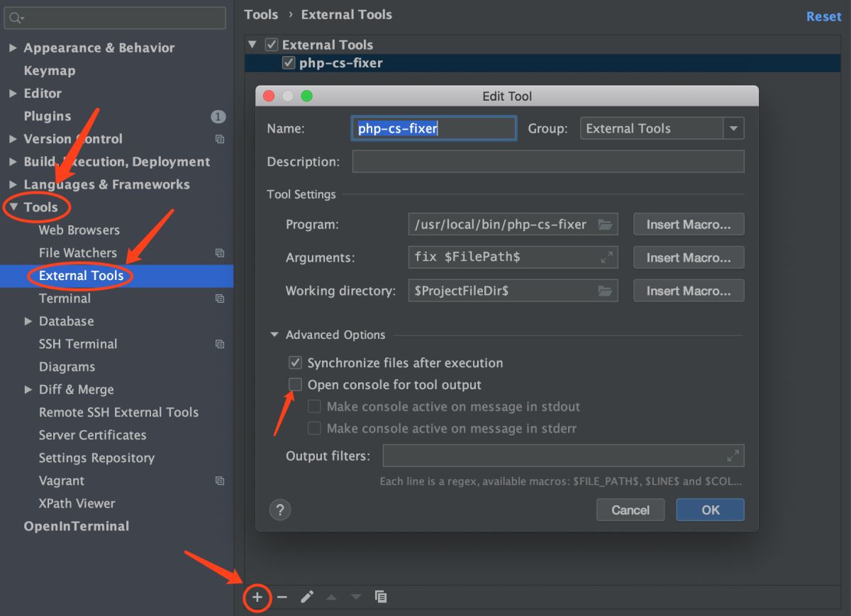Click the Description input field
This screenshot has height=616, width=851.
[x=547, y=162]
